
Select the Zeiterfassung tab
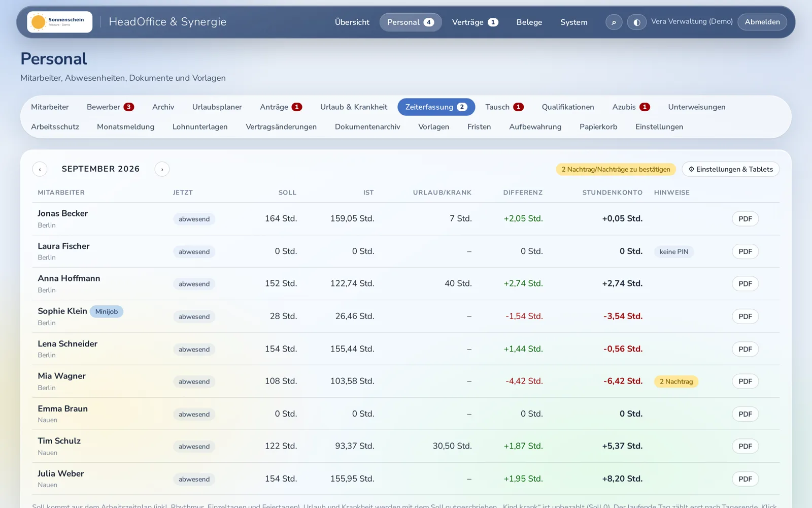436,107
